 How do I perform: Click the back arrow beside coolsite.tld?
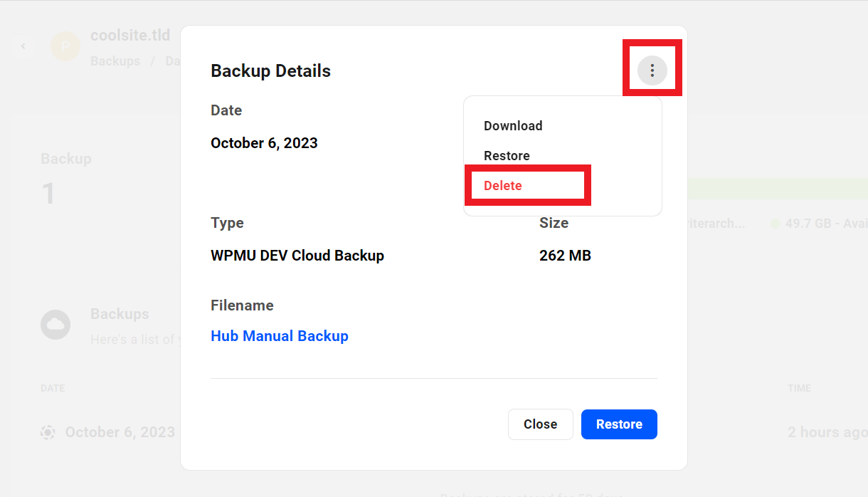(x=23, y=46)
